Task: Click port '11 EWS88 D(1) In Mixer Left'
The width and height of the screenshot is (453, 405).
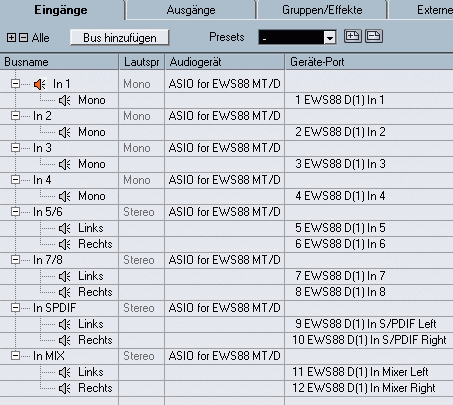Action: click(x=360, y=372)
